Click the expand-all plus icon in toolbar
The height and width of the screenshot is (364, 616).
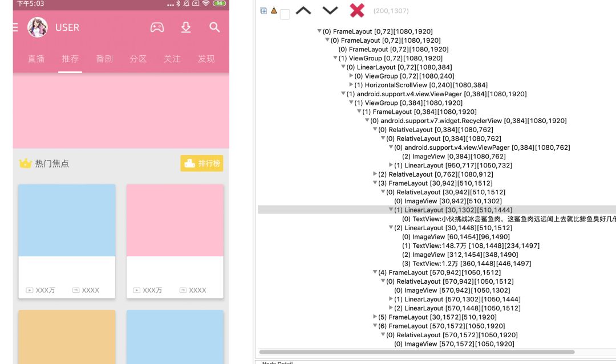[x=264, y=11]
